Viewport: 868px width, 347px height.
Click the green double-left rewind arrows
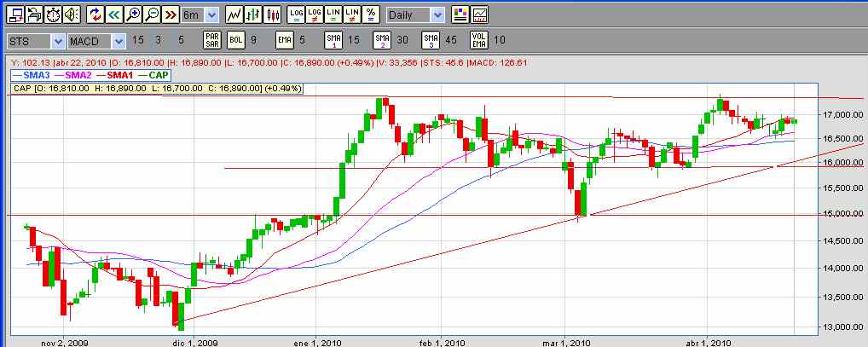[114, 14]
